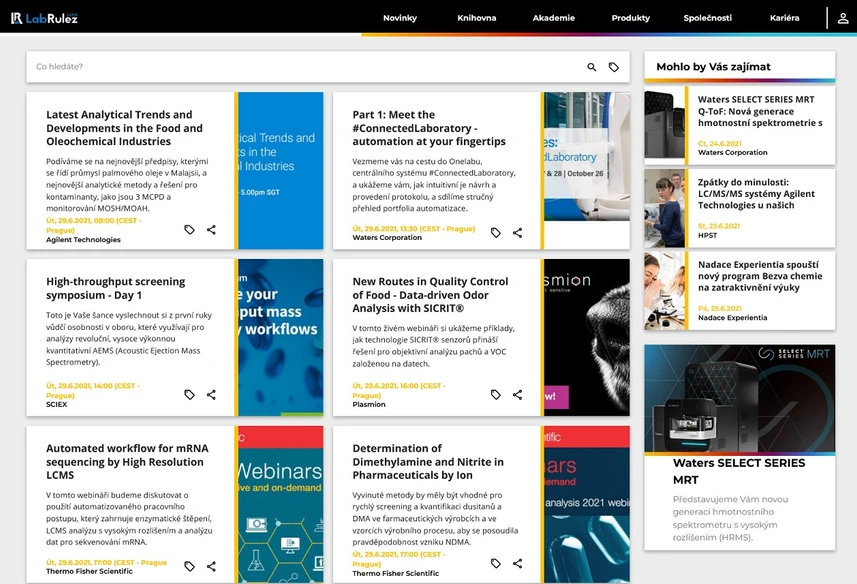Click date 'Út, 29.6.2021, 16:00' on Plasmion card

[x=399, y=390]
